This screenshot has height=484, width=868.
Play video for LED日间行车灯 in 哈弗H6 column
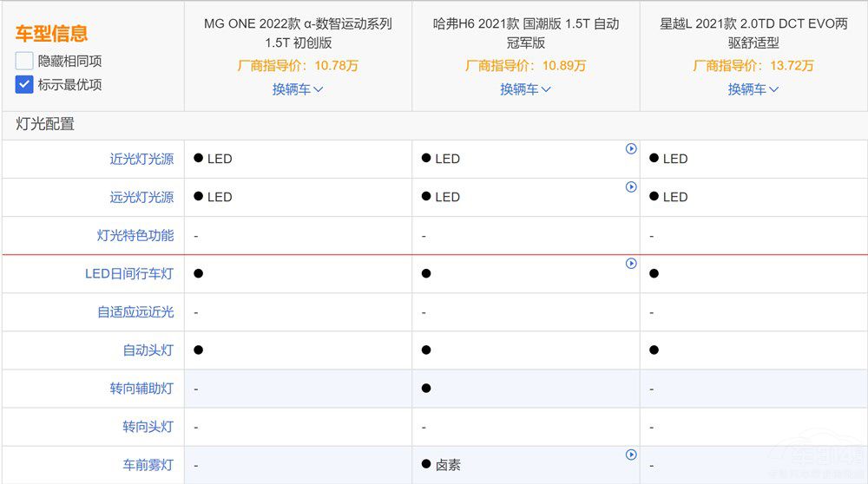pos(631,264)
